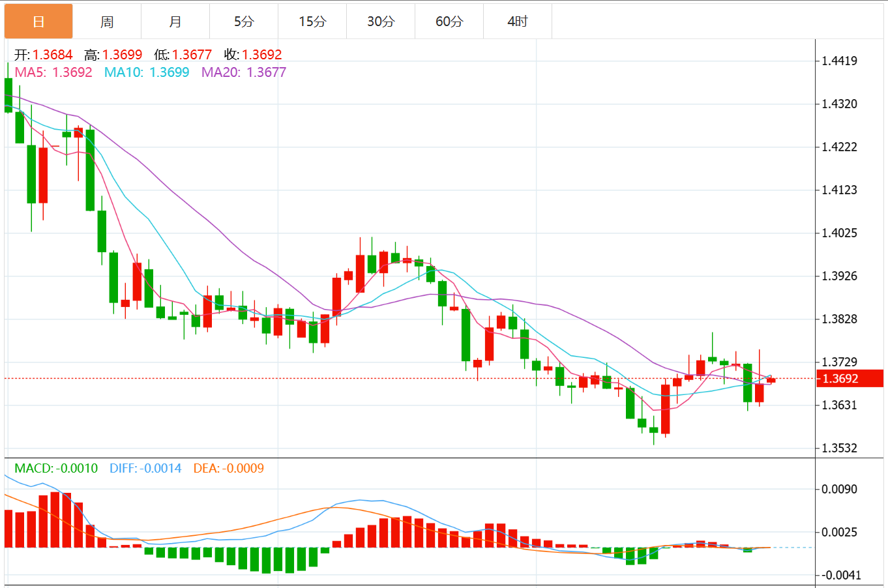Click the MA5: 1.3692 legend label

(x=53, y=72)
